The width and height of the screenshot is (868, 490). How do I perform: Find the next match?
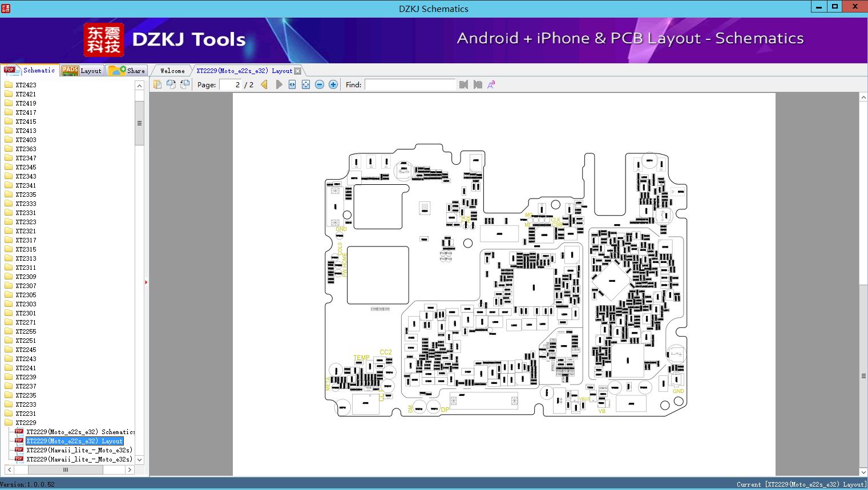tap(478, 84)
